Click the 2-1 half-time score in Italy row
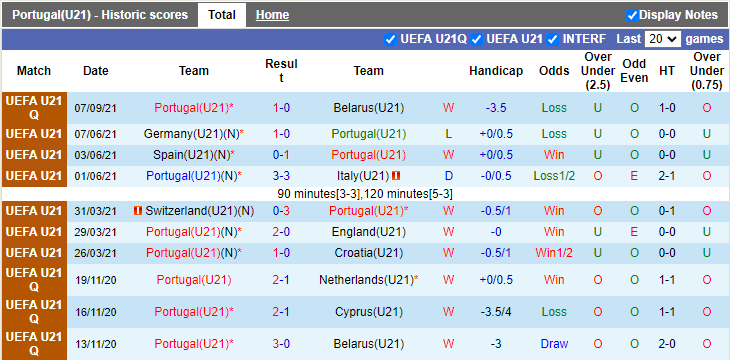 (667, 176)
